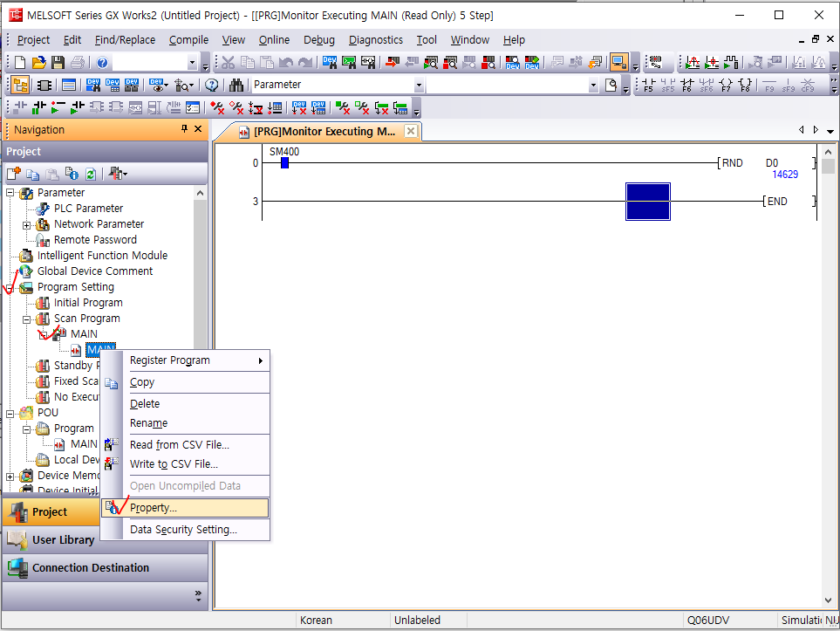Switch to the Connection Destination pane

click(x=105, y=568)
